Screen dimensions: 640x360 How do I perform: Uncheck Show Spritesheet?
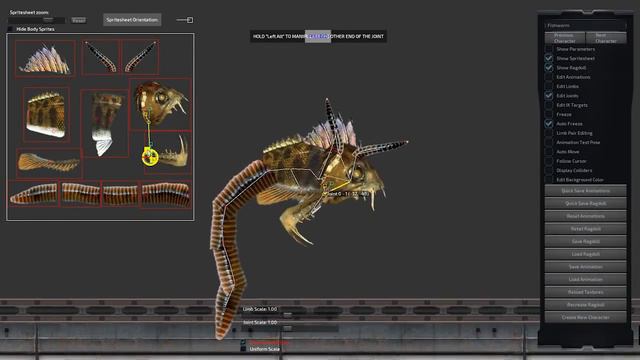click(549, 58)
